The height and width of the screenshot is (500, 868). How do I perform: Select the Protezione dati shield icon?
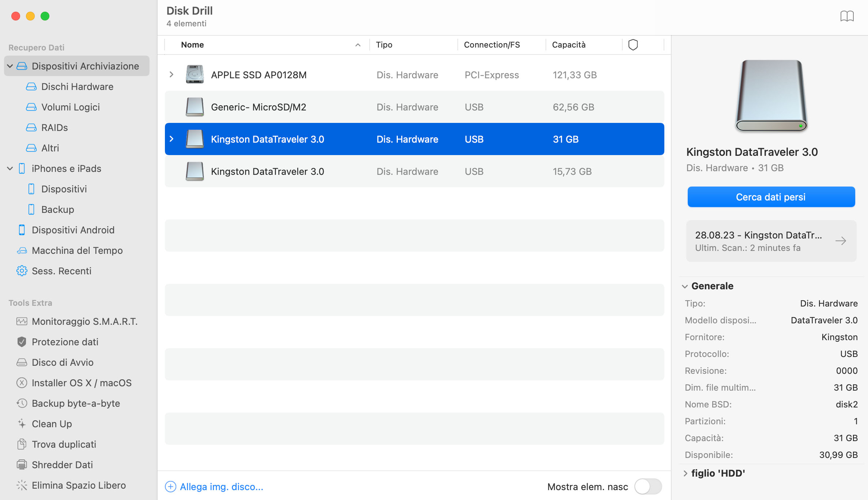[x=21, y=341]
